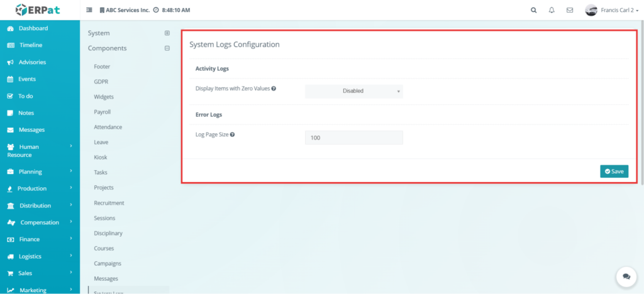Save the system logs configuration
This screenshot has width=644, height=294.
pyautogui.click(x=614, y=171)
